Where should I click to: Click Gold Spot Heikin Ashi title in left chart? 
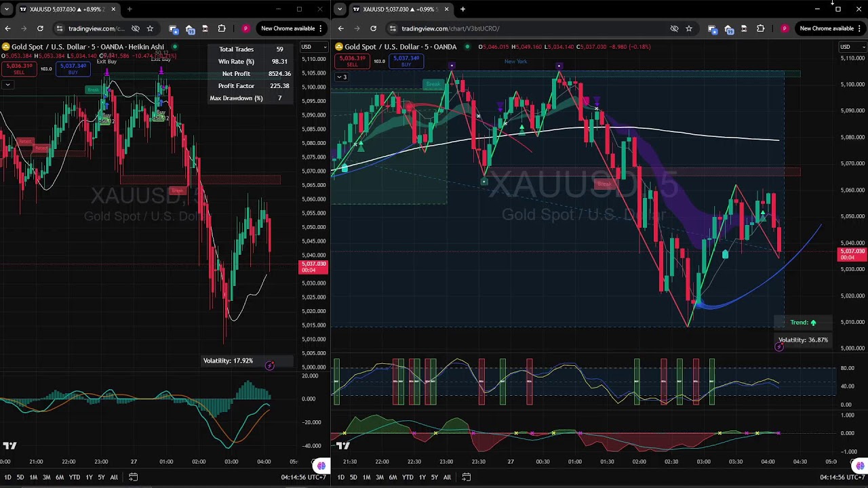(87, 47)
